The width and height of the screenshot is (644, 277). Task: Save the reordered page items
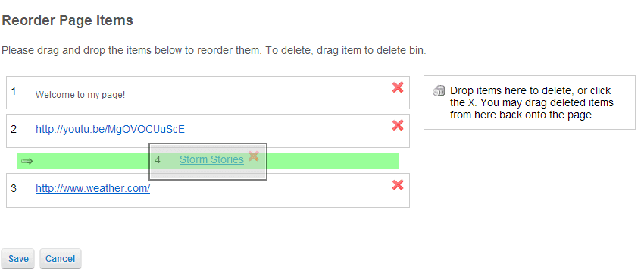pyautogui.click(x=18, y=259)
